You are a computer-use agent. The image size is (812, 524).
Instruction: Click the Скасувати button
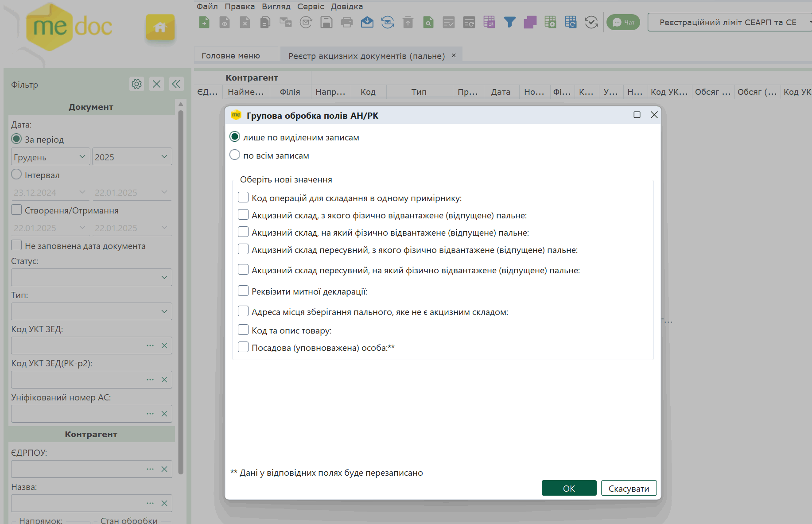[x=629, y=488]
